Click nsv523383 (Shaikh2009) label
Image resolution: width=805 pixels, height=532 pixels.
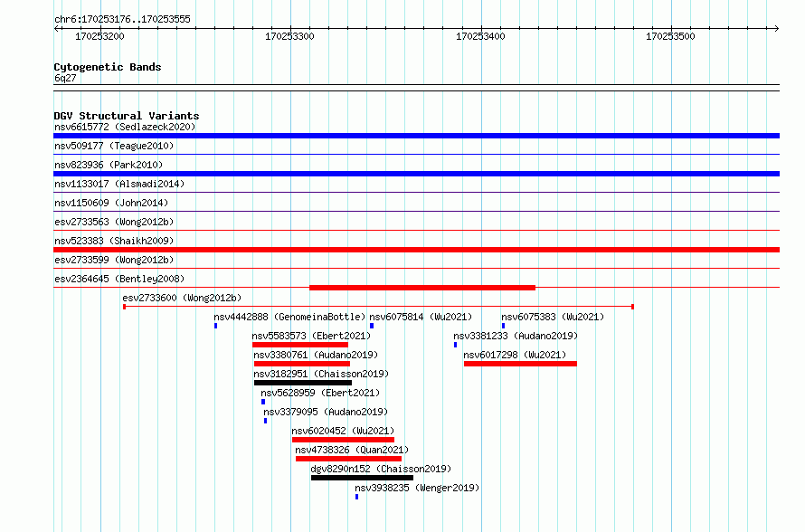(114, 241)
